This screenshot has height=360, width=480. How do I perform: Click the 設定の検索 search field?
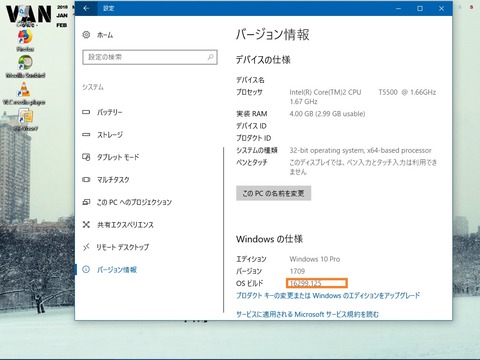150,57
